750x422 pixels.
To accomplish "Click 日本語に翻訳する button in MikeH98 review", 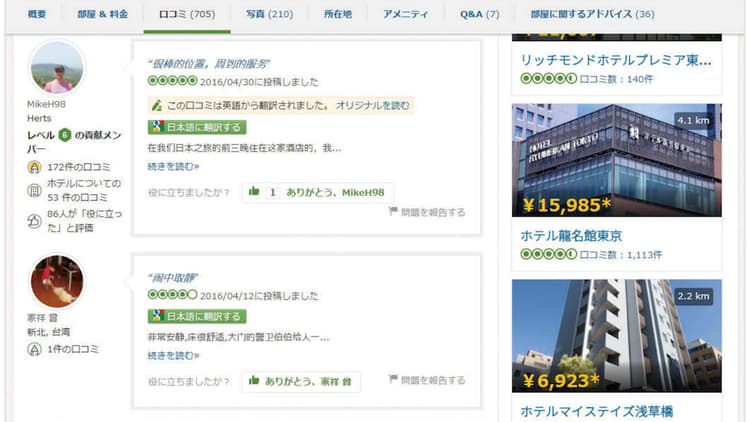I will click(197, 127).
